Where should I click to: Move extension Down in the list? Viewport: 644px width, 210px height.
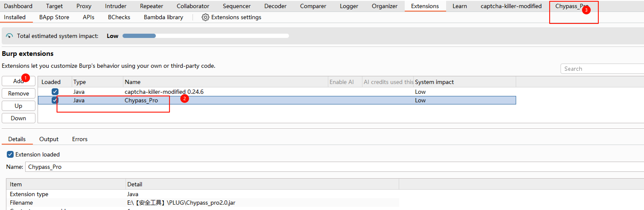click(19, 118)
